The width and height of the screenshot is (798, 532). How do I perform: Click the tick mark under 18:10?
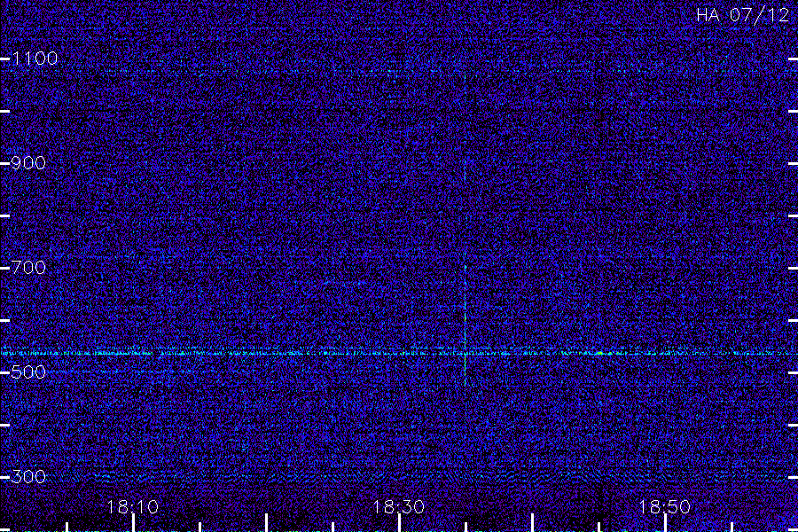(x=133, y=523)
